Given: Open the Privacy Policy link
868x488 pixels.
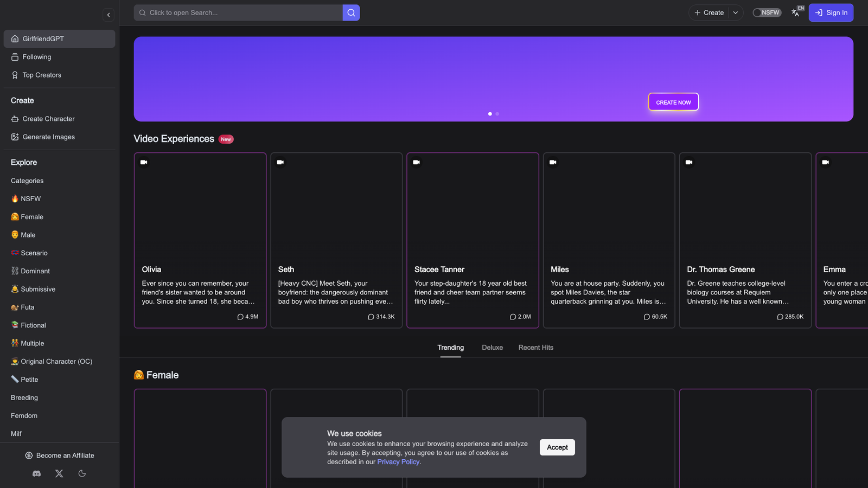Looking at the screenshot, I should (398, 462).
